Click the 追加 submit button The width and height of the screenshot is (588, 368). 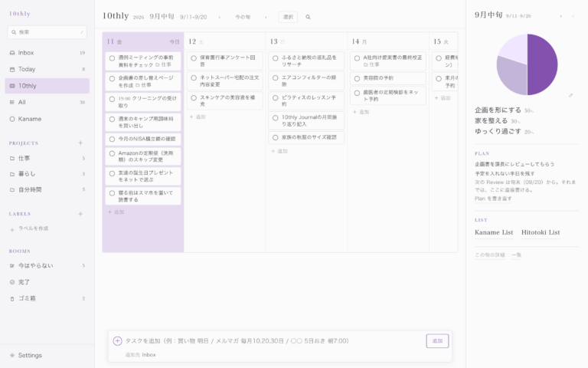click(x=437, y=341)
